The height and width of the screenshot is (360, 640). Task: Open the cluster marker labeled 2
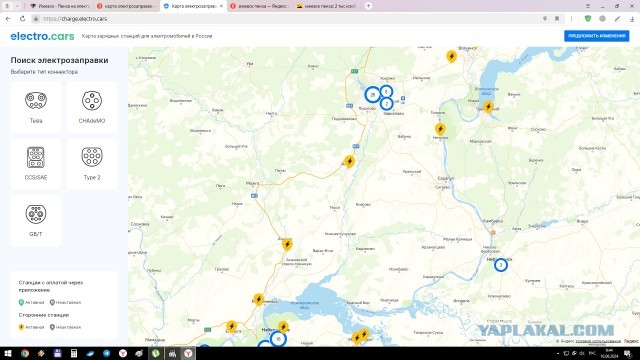click(x=387, y=104)
